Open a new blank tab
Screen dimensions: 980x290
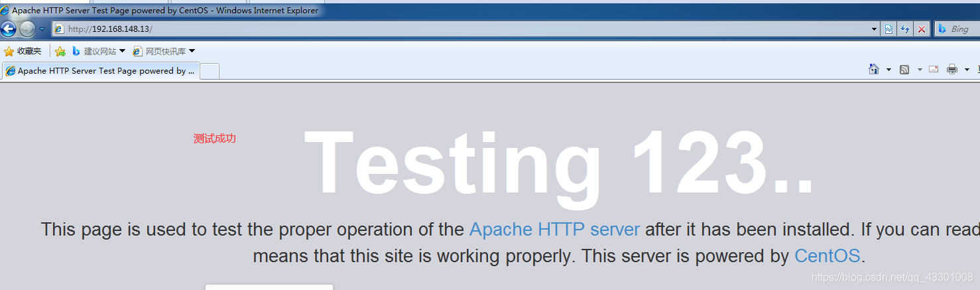point(210,71)
